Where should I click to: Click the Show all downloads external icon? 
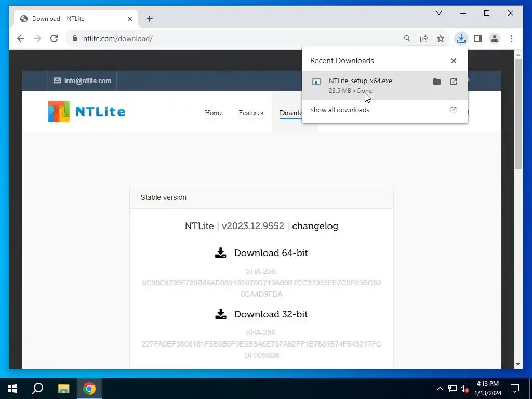(453, 110)
